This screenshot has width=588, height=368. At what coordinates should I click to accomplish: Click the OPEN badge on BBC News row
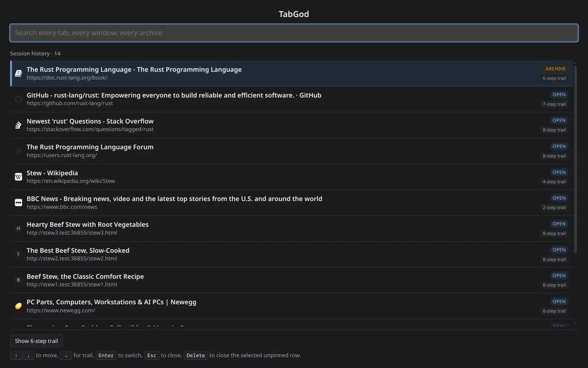coord(559,198)
